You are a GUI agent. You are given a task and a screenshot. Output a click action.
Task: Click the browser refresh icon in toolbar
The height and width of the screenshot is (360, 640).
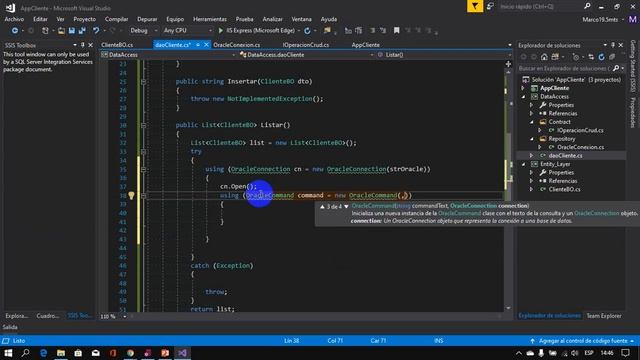[x=307, y=31]
